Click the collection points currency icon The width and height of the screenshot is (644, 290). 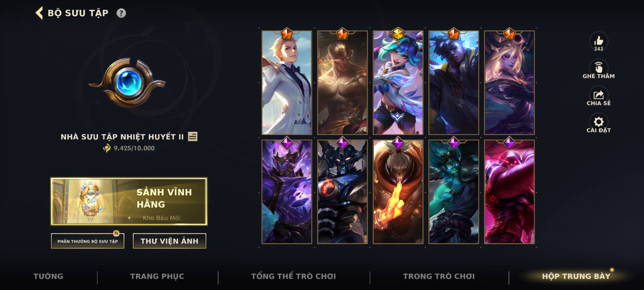tap(107, 148)
